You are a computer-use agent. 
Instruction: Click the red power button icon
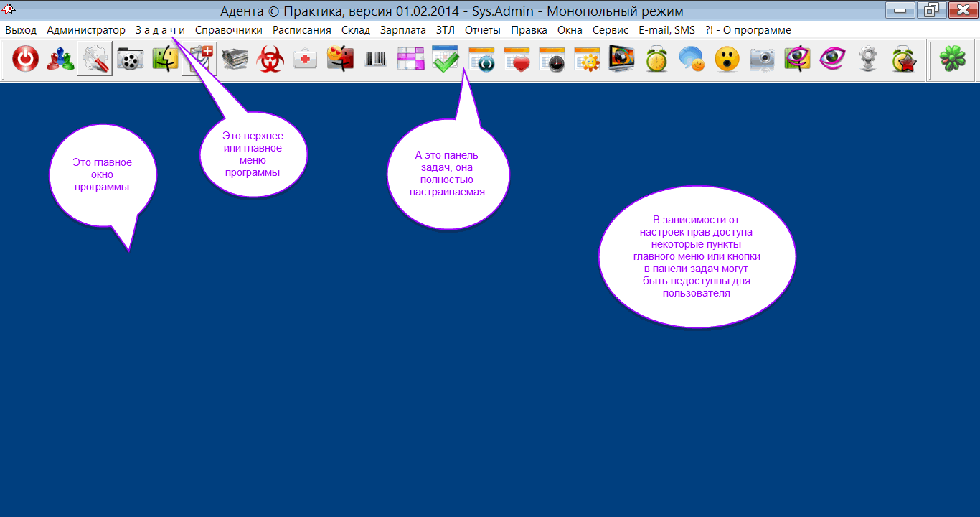pos(26,60)
